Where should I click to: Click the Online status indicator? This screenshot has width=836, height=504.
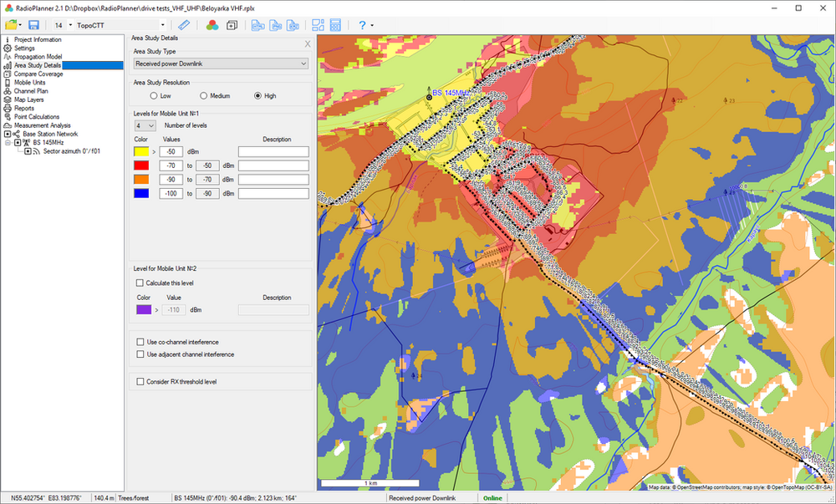[x=493, y=497]
